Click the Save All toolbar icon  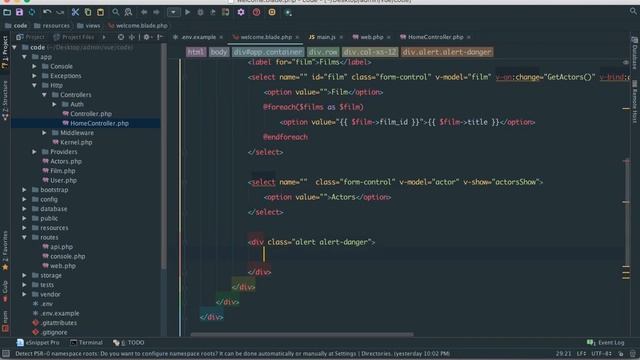click(19, 12)
